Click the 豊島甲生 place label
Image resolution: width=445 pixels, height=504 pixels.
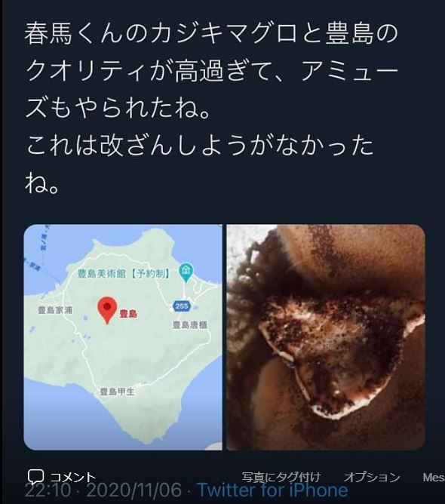(117, 391)
